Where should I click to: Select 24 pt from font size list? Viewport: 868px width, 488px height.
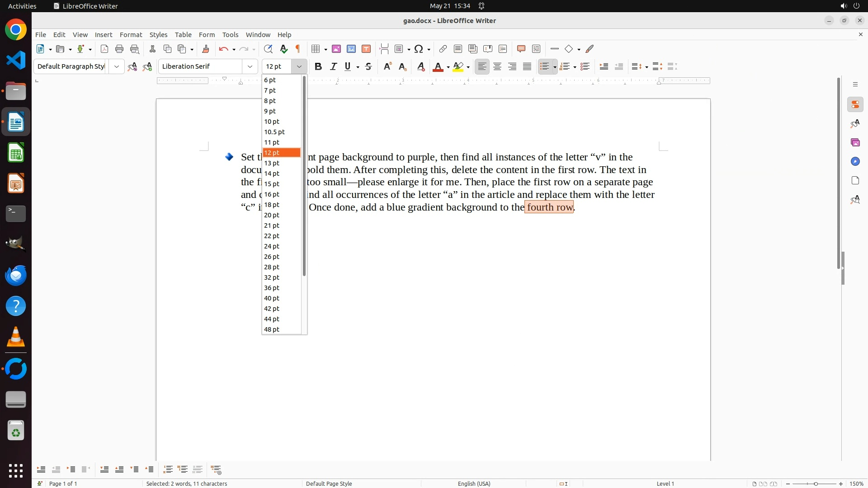272,246
